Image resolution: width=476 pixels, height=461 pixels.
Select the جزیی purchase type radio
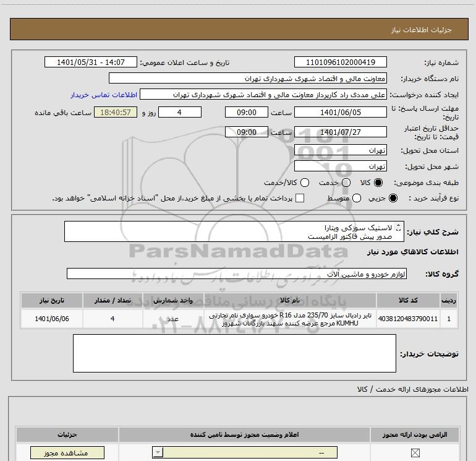pos(393,198)
